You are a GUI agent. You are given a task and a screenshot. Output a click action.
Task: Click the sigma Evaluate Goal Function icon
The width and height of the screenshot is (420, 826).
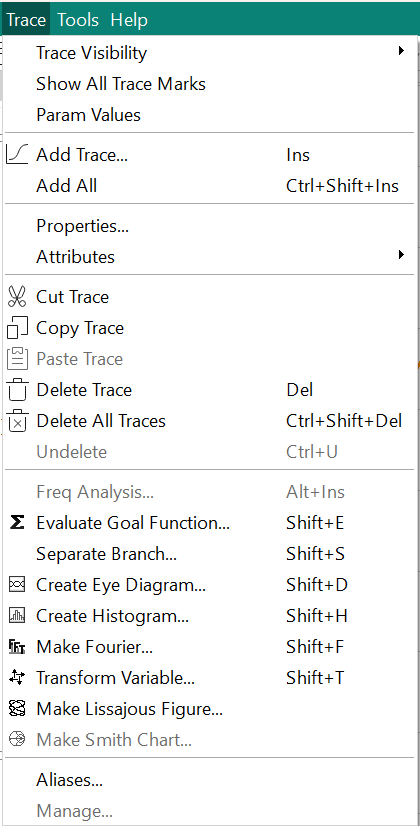point(17,523)
